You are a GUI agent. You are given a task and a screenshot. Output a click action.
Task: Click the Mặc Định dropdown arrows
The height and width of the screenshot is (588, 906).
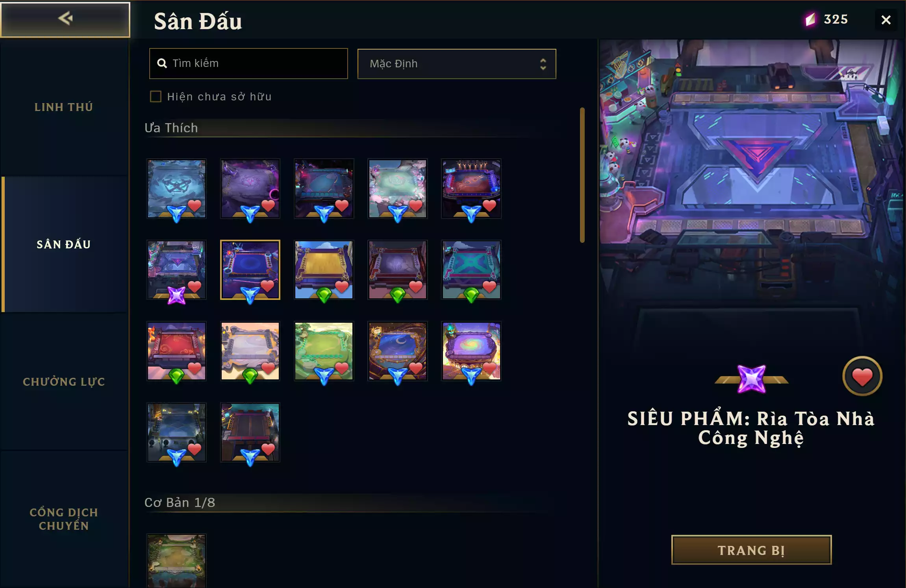tap(543, 64)
